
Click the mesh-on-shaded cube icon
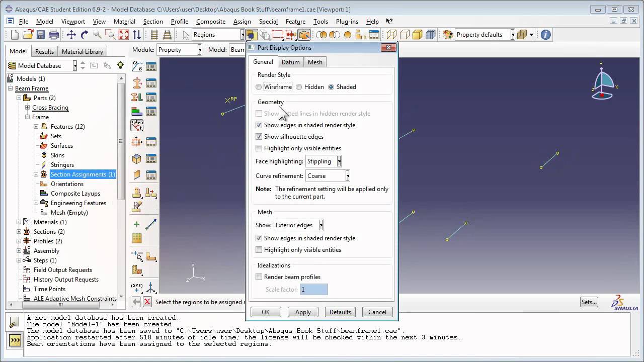pos(431,35)
